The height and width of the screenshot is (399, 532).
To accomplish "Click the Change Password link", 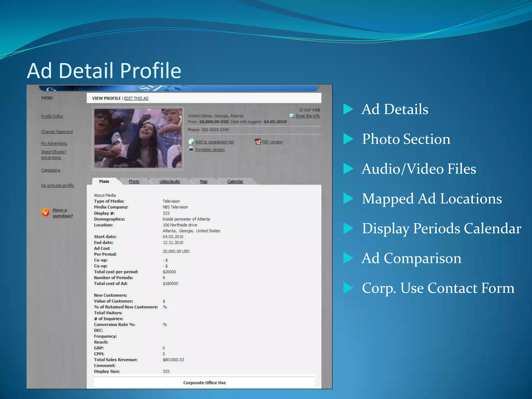I will coord(57,131).
